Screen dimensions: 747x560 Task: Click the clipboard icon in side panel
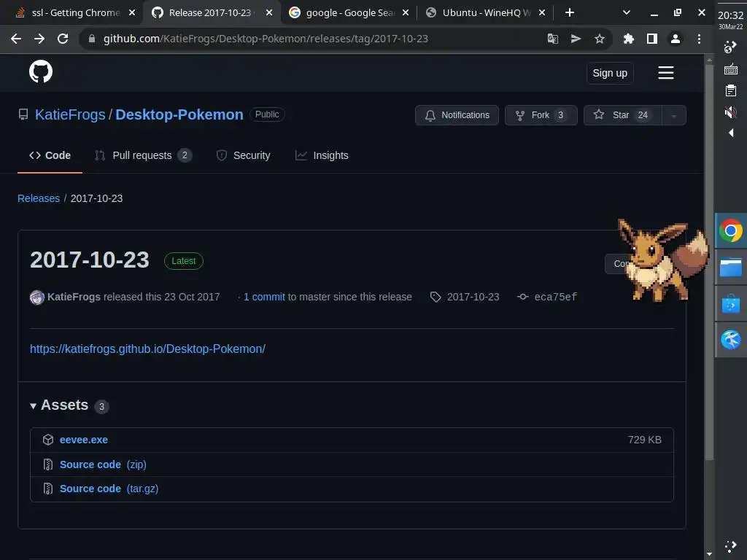[x=730, y=90]
